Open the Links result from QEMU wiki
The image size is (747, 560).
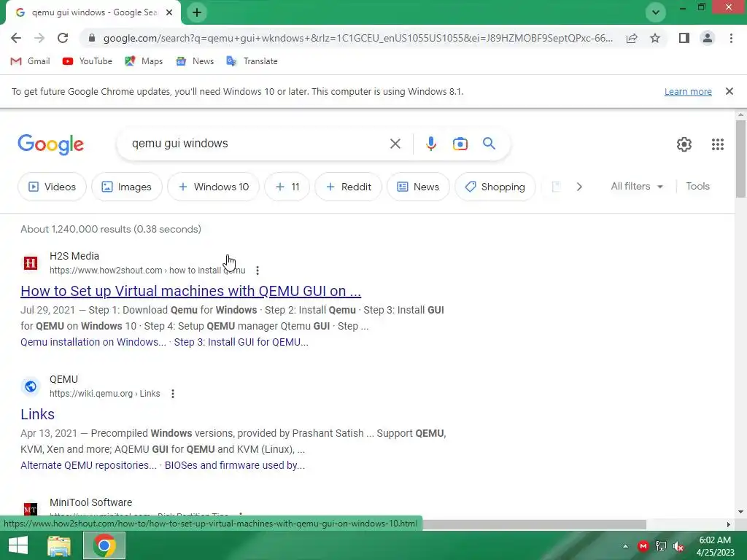[38, 414]
